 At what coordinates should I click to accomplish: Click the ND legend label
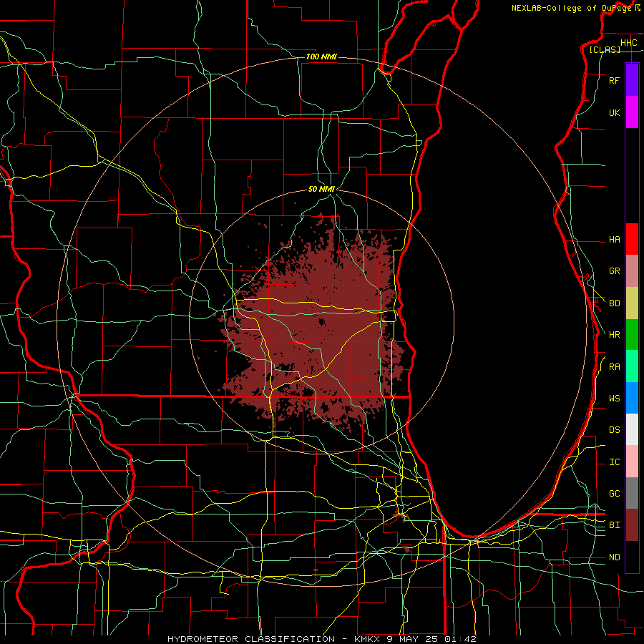coord(614,557)
